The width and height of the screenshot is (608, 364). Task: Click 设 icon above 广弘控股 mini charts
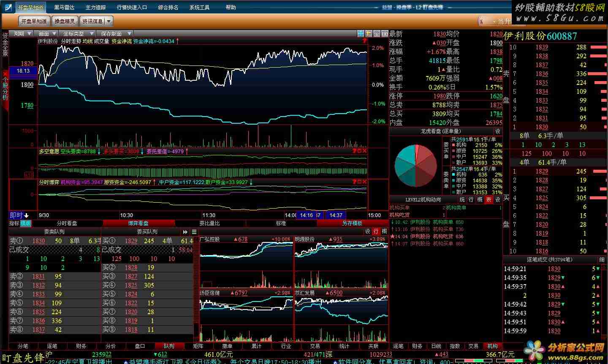click(367, 231)
